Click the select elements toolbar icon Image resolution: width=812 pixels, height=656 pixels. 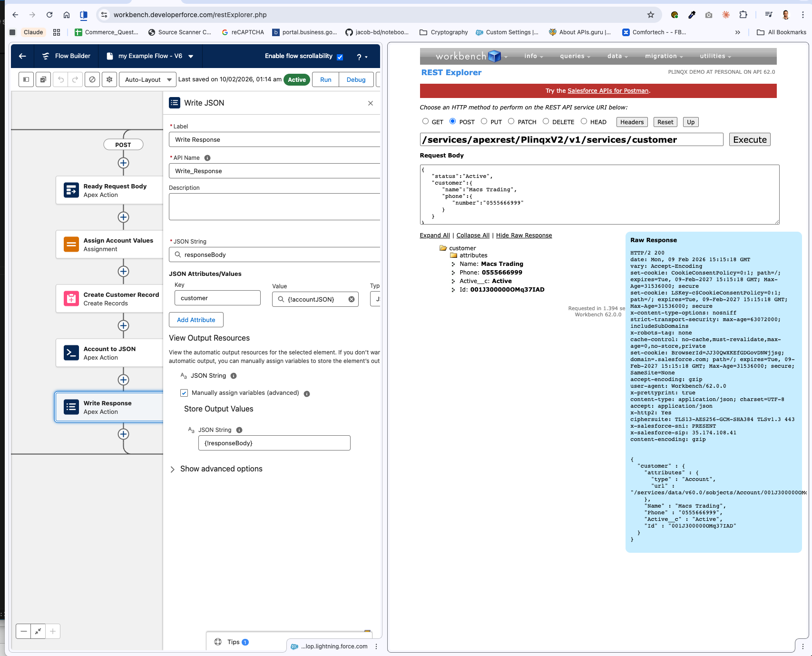click(x=43, y=79)
